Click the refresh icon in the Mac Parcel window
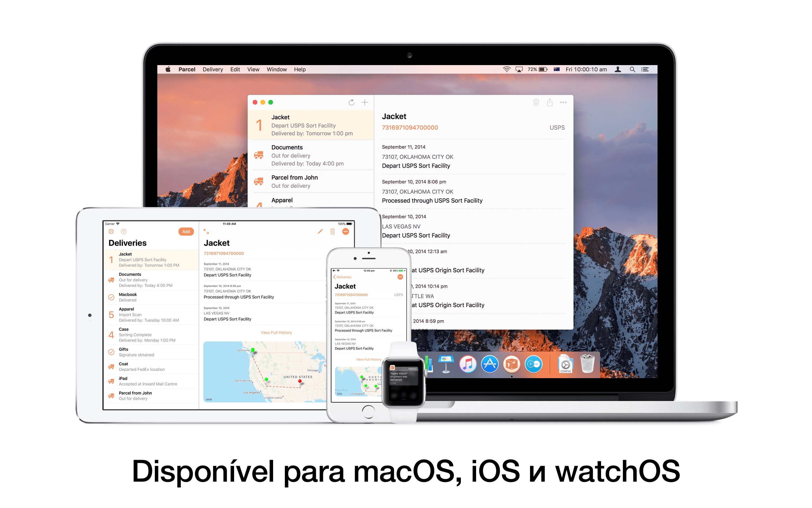The width and height of the screenshot is (812, 508). click(x=351, y=103)
